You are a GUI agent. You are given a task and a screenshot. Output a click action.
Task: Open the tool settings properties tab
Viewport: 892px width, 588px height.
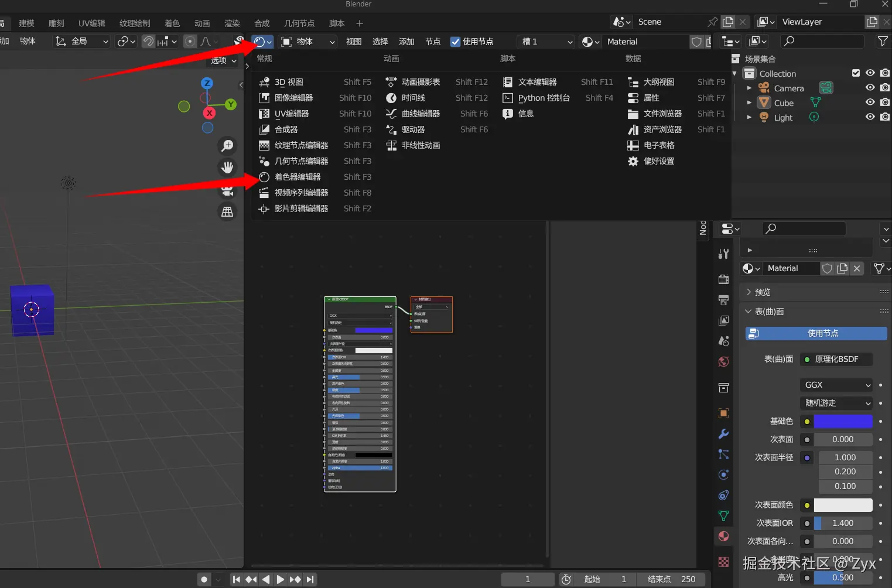pos(723,254)
